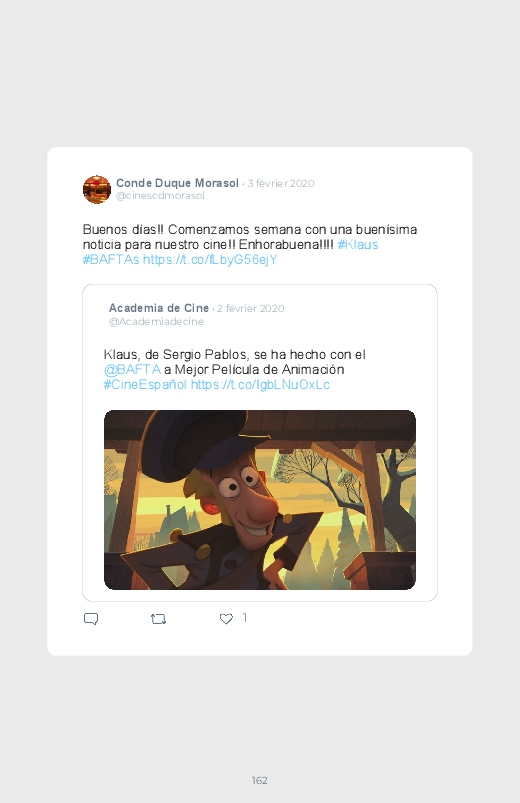520x803 pixels.
Task: Open the #Klaus hashtag
Action: coord(358,244)
